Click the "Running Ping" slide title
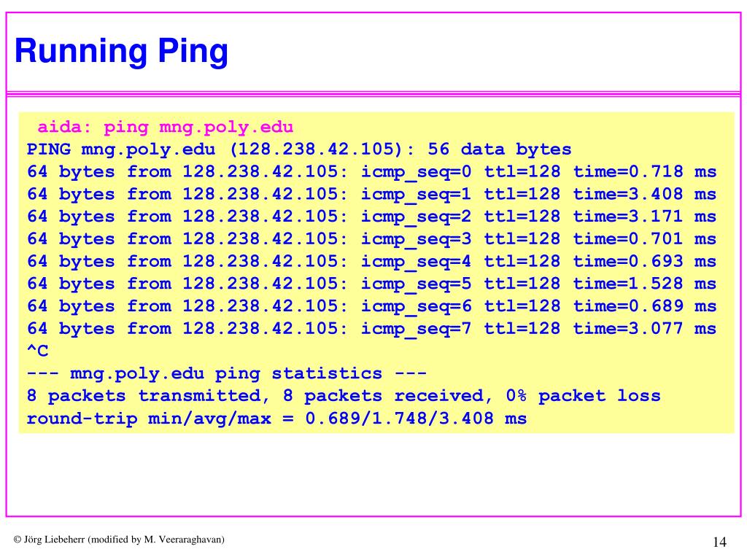The width and height of the screenshot is (747, 560). point(122,52)
